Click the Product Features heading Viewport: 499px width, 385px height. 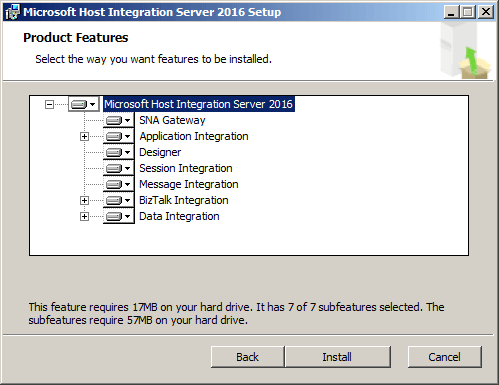(76, 38)
